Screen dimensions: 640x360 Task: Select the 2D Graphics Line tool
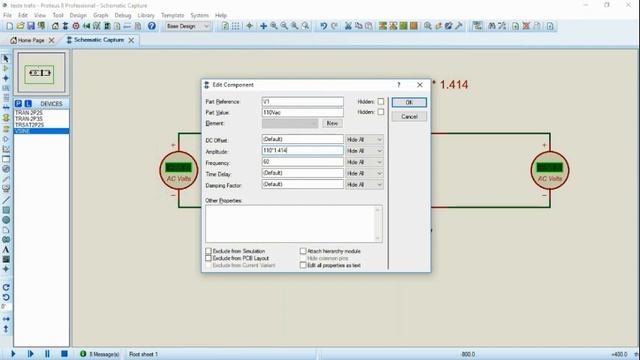click(6, 200)
